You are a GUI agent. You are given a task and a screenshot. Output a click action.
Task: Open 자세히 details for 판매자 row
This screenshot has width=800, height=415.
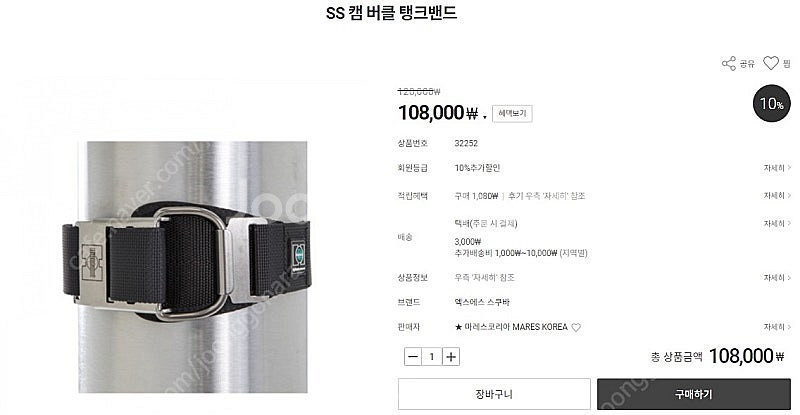pyautogui.click(x=777, y=327)
